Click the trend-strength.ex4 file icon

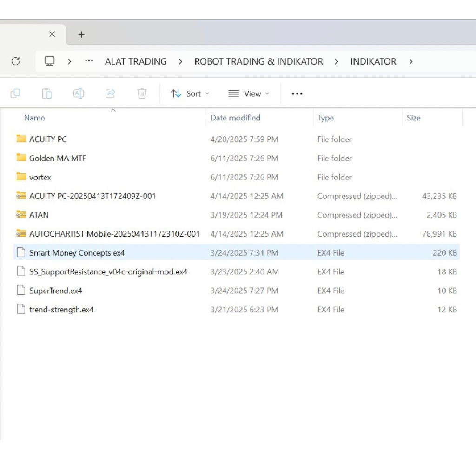pos(21,309)
